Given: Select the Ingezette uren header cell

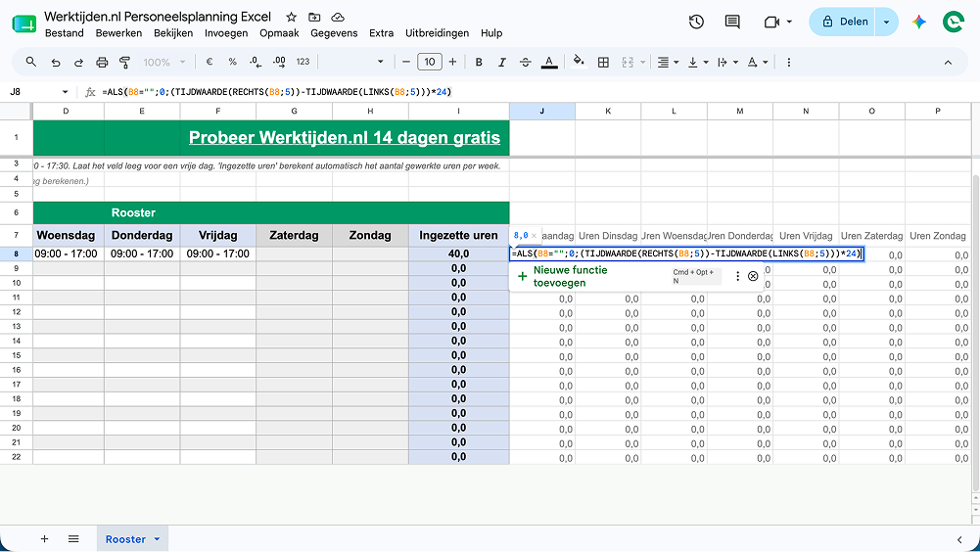Looking at the screenshot, I should [x=458, y=236].
